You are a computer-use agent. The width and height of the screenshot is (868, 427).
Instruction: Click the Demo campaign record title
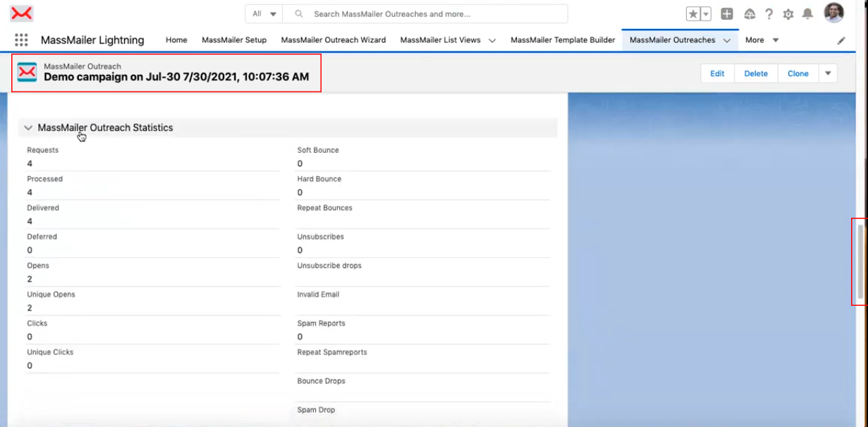point(176,77)
